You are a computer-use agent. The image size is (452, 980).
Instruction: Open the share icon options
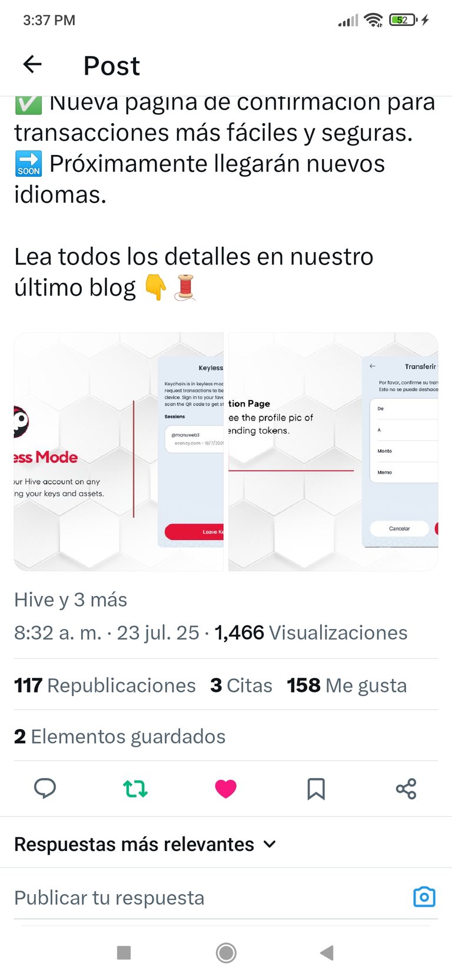(406, 788)
